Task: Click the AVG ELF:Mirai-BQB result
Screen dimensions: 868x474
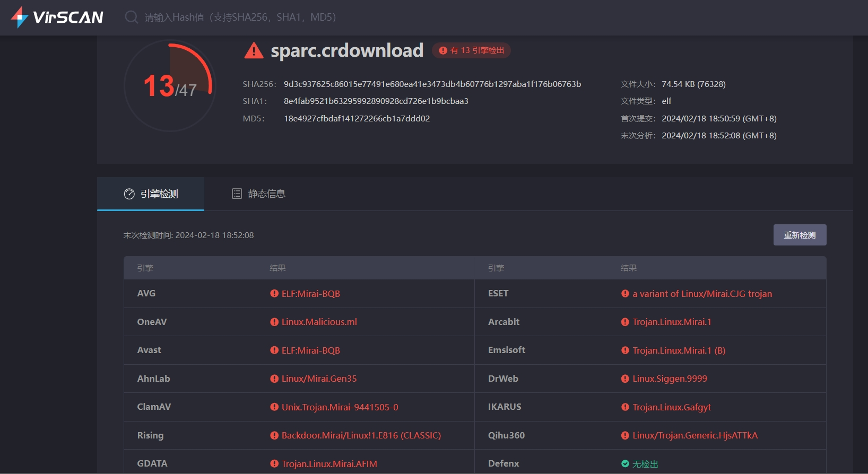Action: click(x=311, y=293)
